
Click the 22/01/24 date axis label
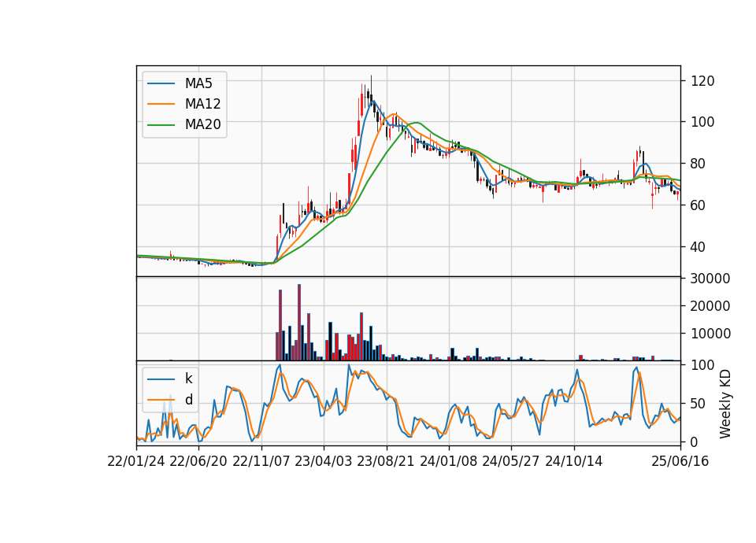(x=136, y=462)
